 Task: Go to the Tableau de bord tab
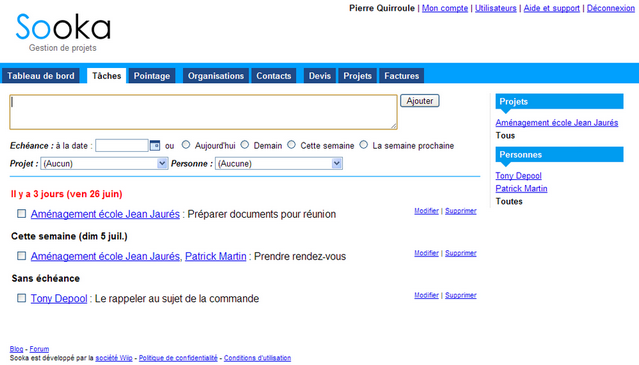coord(41,76)
